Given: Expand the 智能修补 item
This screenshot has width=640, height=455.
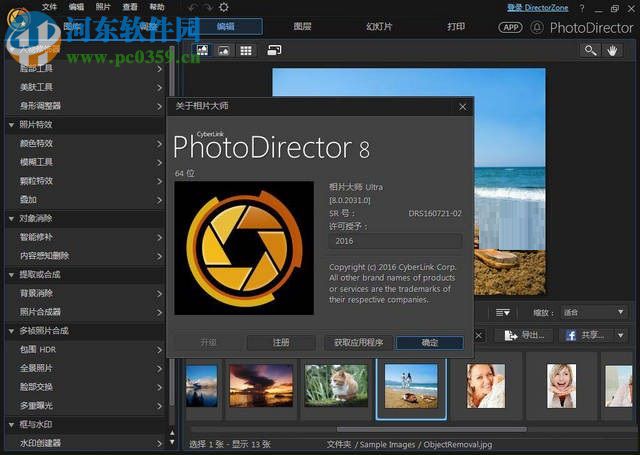Looking at the screenshot, I should 159,237.
